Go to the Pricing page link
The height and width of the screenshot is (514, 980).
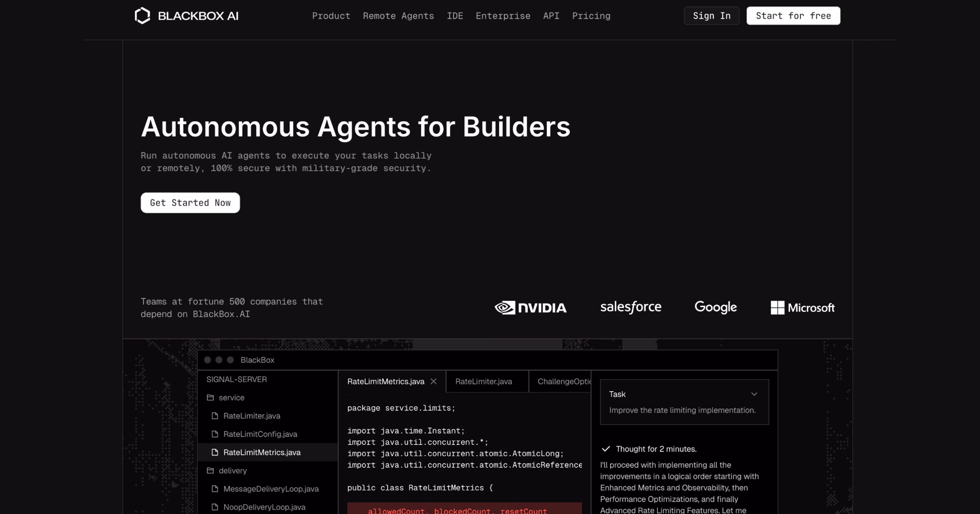pos(591,16)
